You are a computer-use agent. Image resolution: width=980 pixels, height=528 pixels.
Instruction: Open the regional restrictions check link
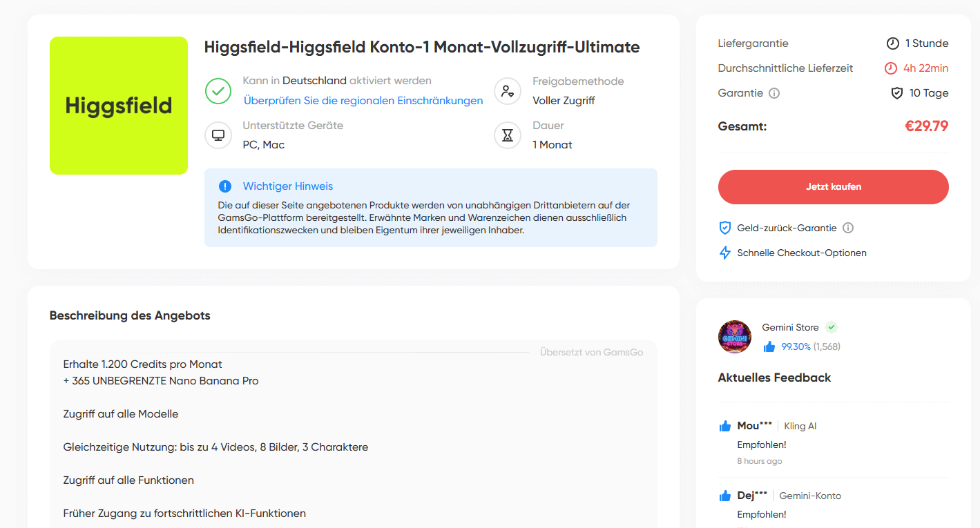(363, 101)
